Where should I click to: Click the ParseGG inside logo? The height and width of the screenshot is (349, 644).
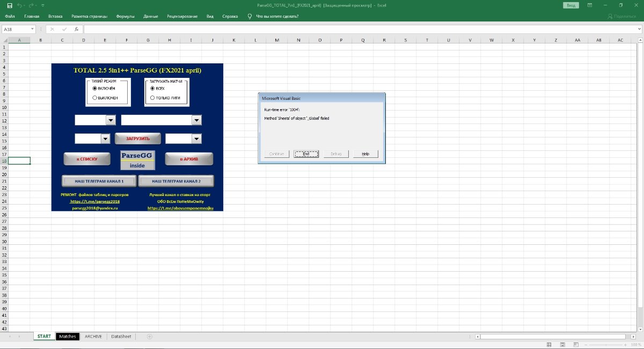pos(137,160)
